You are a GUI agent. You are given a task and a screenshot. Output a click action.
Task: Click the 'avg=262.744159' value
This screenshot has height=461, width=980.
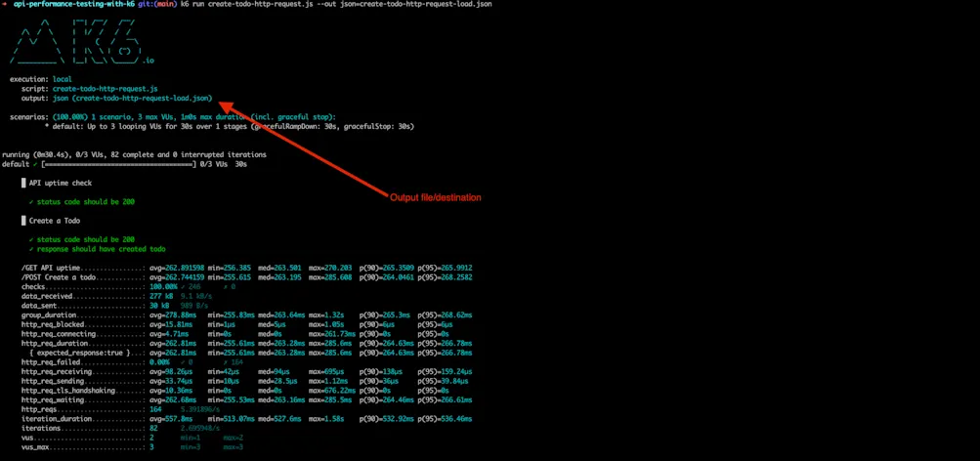click(x=177, y=276)
